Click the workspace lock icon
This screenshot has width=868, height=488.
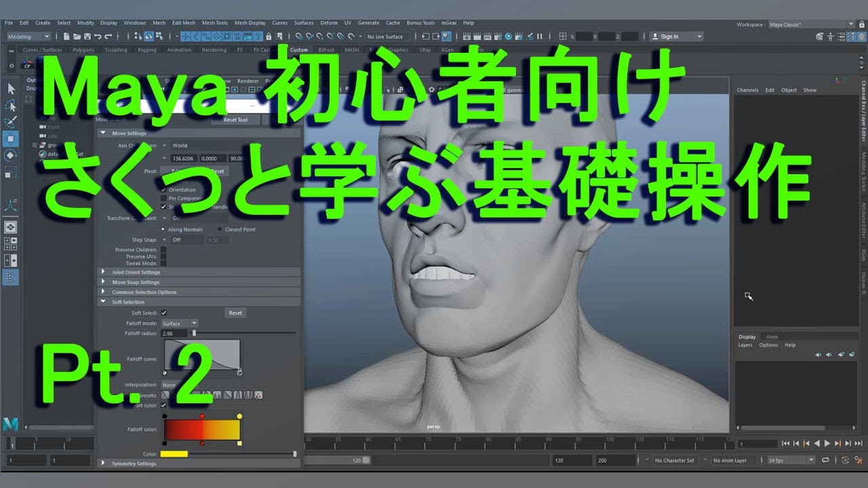point(861,24)
